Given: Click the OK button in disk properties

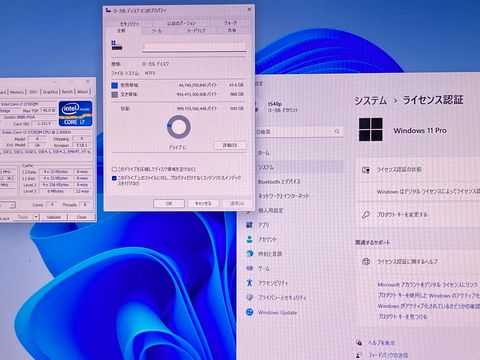Looking at the screenshot, I should pos(169,203).
